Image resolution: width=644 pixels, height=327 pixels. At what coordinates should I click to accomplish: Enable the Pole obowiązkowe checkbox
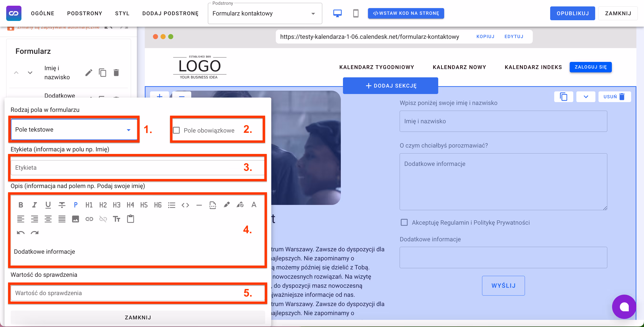(x=176, y=130)
